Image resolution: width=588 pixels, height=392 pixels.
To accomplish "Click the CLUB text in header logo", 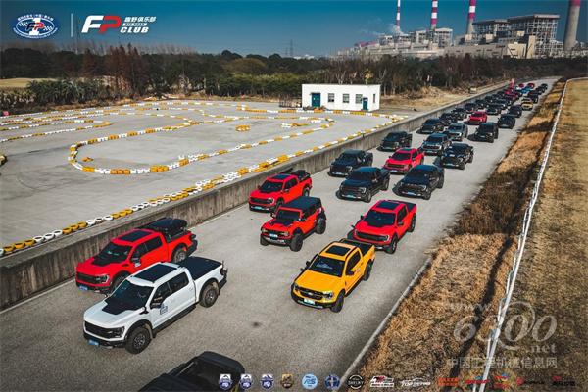I will click(x=138, y=29).
